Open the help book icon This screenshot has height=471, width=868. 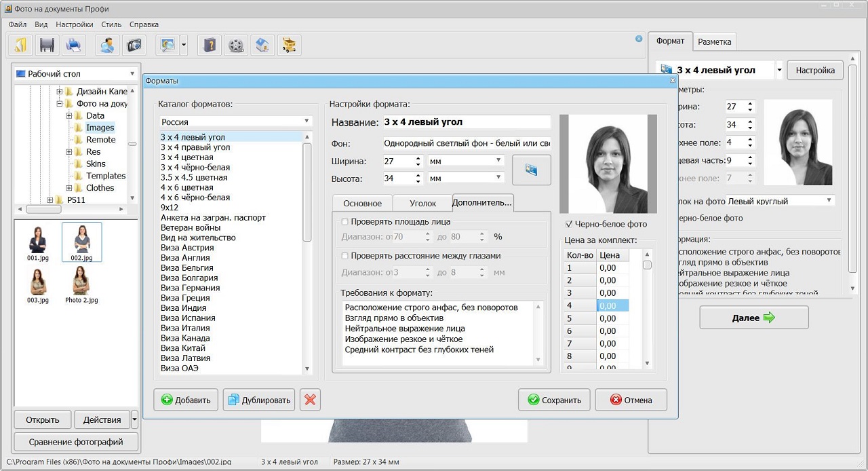[210, 45]
